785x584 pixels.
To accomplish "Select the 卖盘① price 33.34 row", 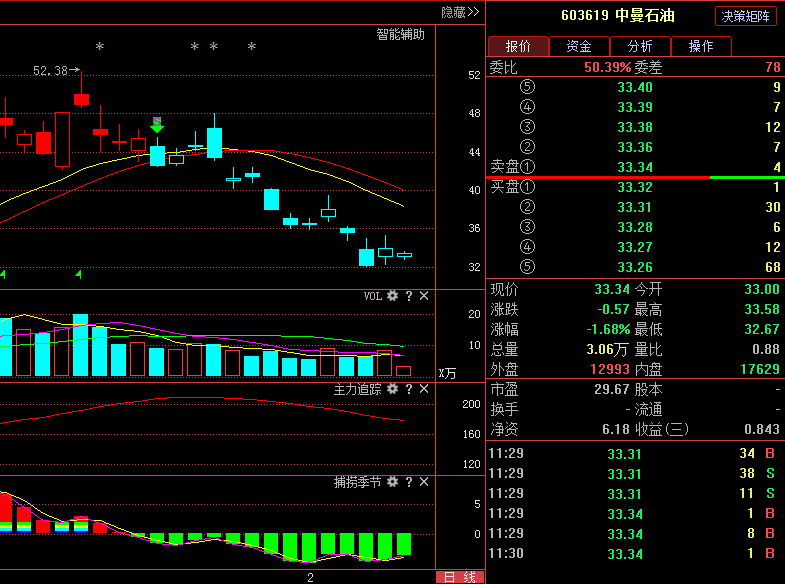I will click(x=634, y=167).
